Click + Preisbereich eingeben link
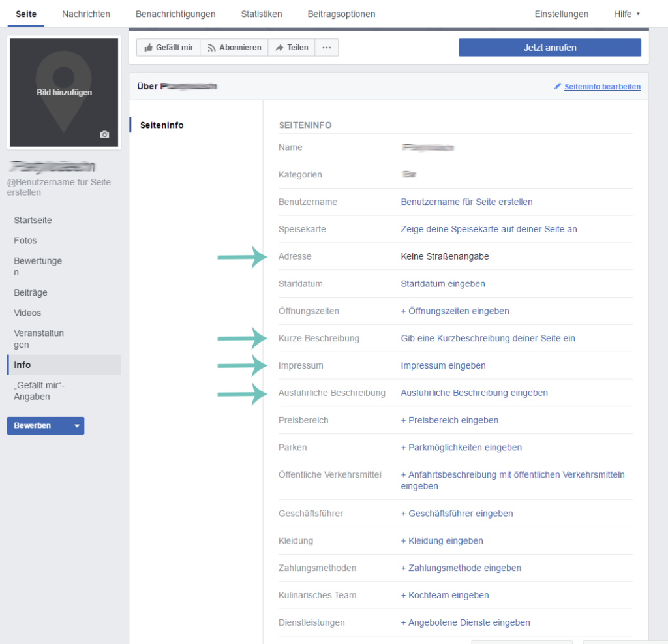 (x=449, y=420)
